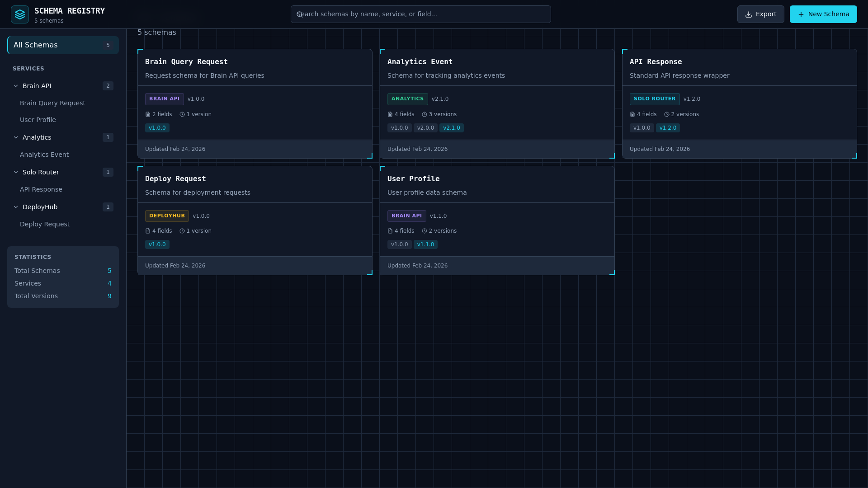
Task: Open Brain Query Request in sidebar tree
Action: [52, 103]
